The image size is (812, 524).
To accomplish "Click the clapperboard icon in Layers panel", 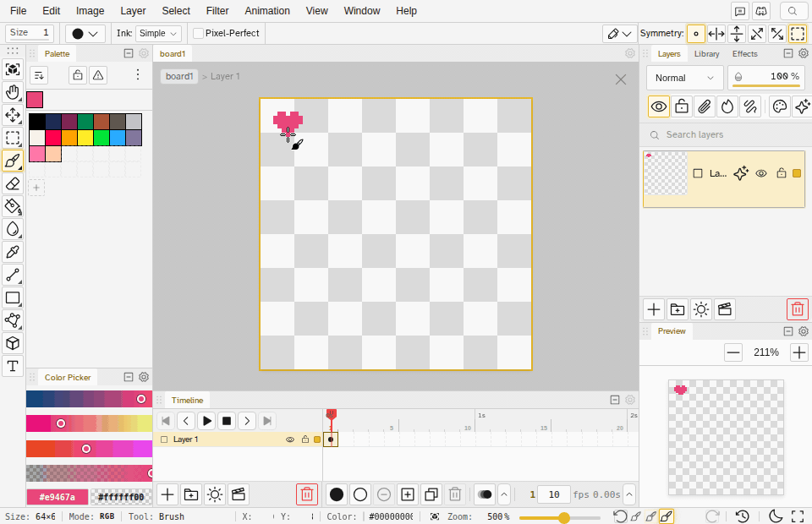I will pos(725,309).
